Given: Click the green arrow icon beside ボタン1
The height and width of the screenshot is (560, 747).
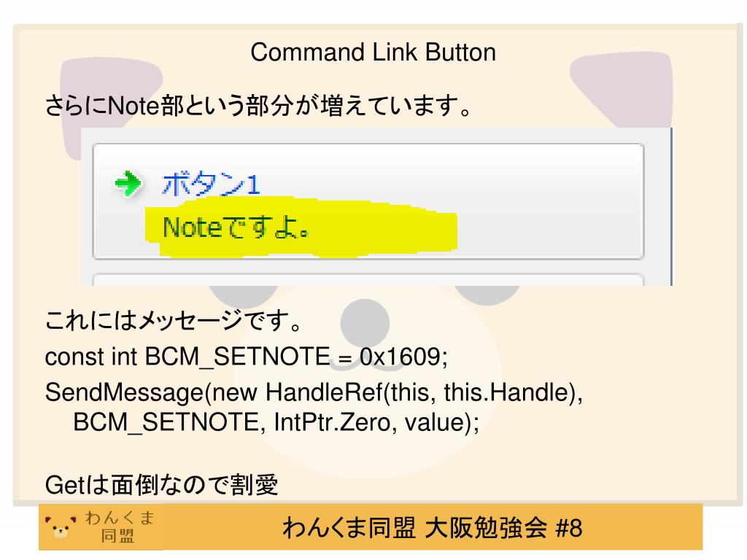Looking at the screenshot, I should pos(128,183).
